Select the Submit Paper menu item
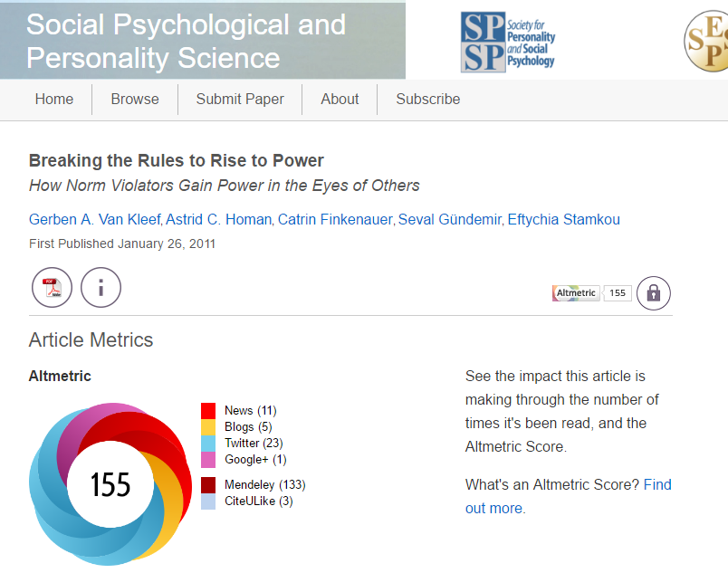Viewport: 728px width, 573px height. 240,99
